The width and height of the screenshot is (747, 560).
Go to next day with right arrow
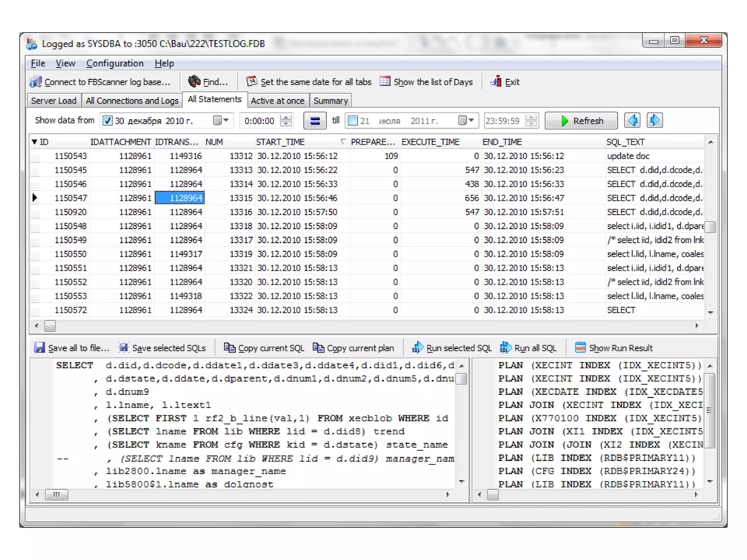click(x=655, y=121)
